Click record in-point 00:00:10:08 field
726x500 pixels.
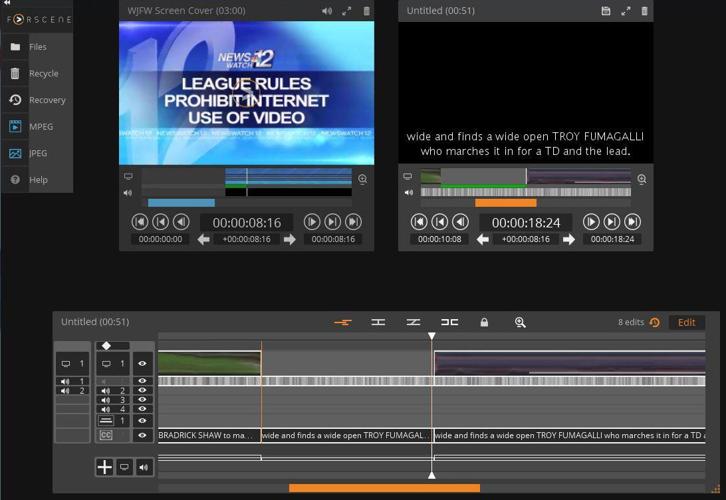point(439,239)
